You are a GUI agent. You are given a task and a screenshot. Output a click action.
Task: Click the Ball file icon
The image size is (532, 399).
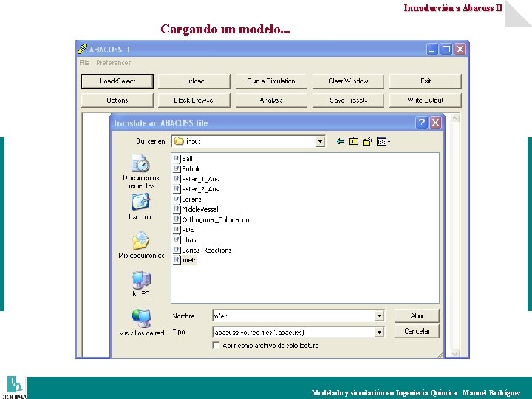pos(177,158)
